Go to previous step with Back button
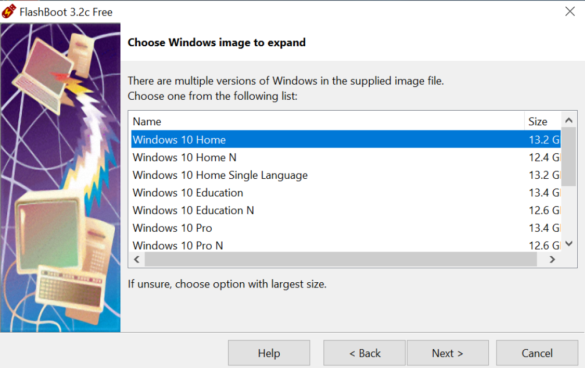585x368 pixels. coord(364,353)
